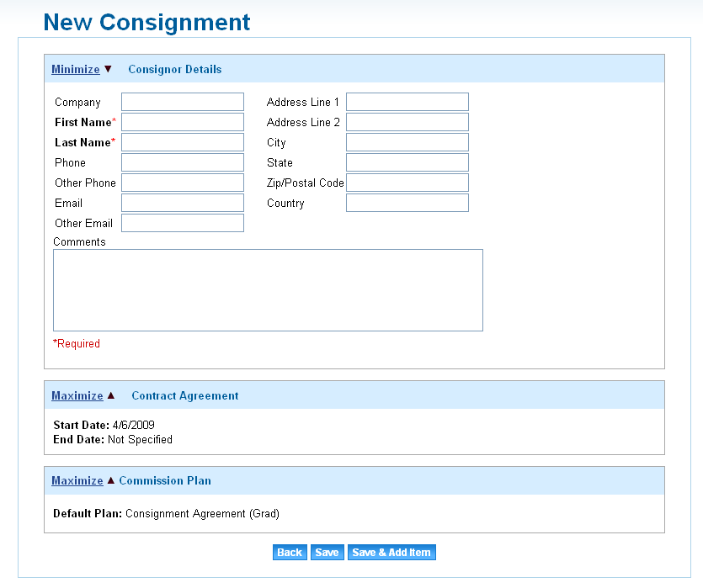Click the Save & Add Item button
The height and width of the screenshot is (588, 703).
[x=391, y=552]
